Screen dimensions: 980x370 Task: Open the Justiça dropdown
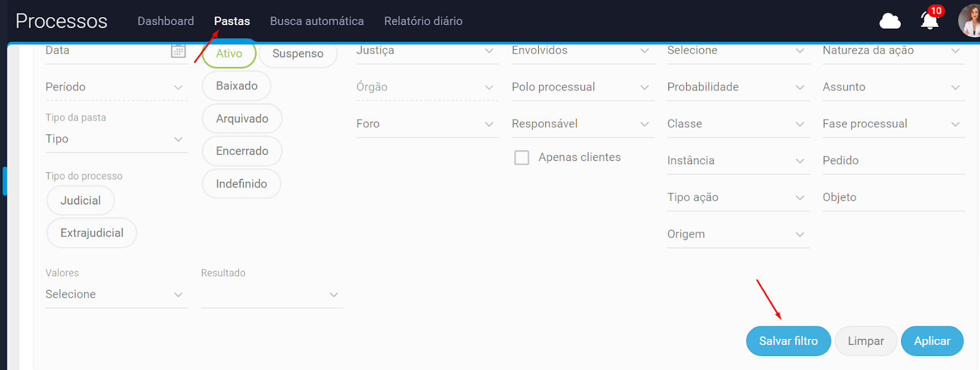[x=426, y=51]
